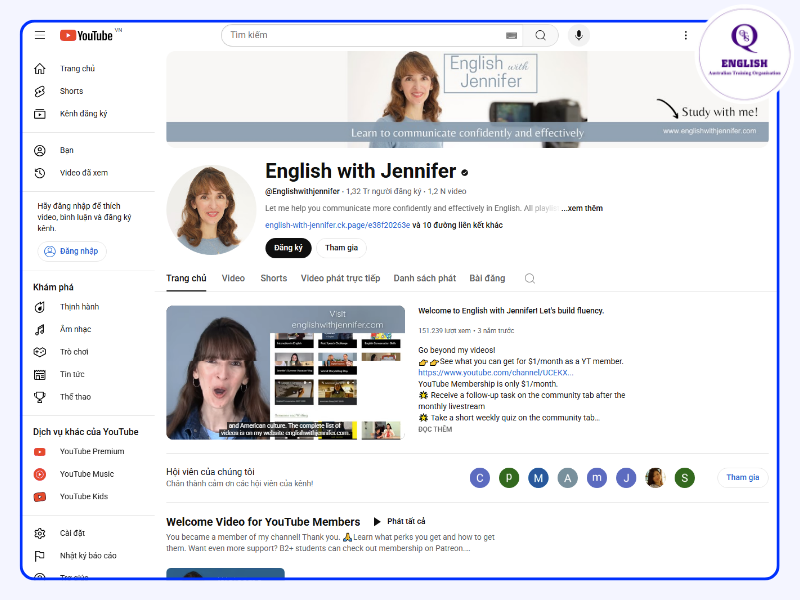Screen dimensions: 800x600
Task: Click member avatar with letter S
Action: click(685, 478)
